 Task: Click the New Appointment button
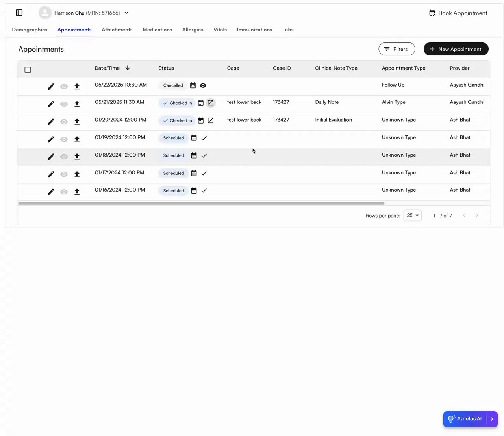point(456,49)
